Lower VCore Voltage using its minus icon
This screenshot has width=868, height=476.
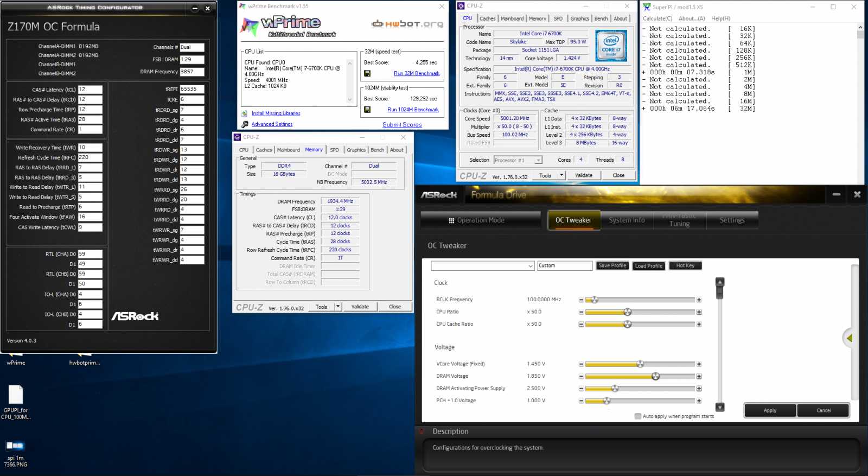click(581, 364)
